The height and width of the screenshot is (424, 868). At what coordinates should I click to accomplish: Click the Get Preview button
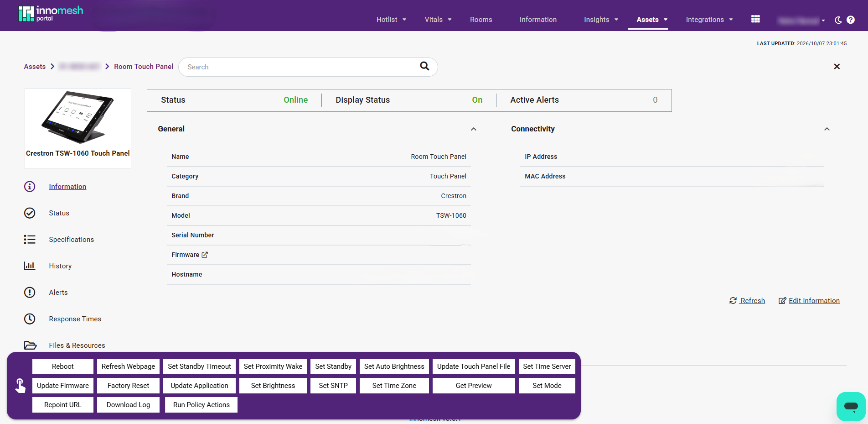[474, 386]
